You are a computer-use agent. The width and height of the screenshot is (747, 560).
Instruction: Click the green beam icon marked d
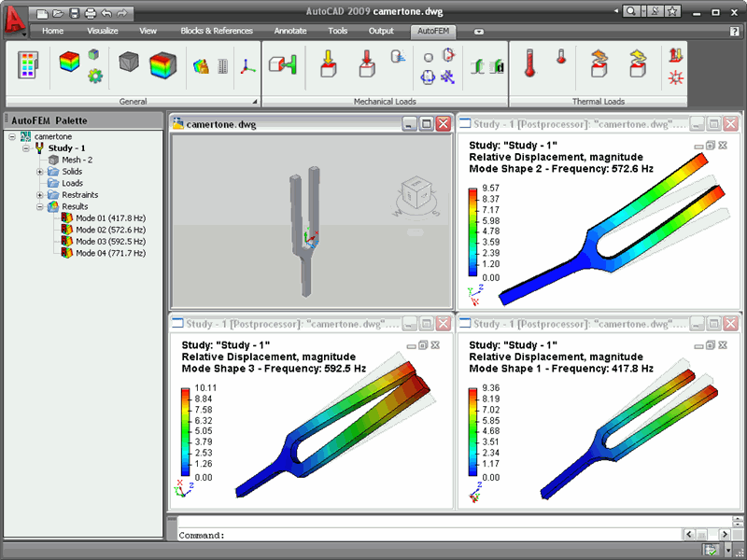[497, 66]
